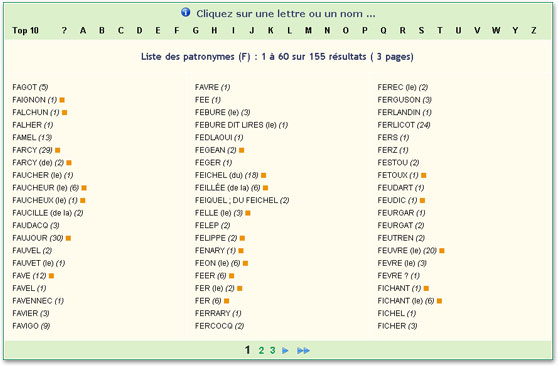
Task: Select letter F in alphabet bar
Action: 177,31
